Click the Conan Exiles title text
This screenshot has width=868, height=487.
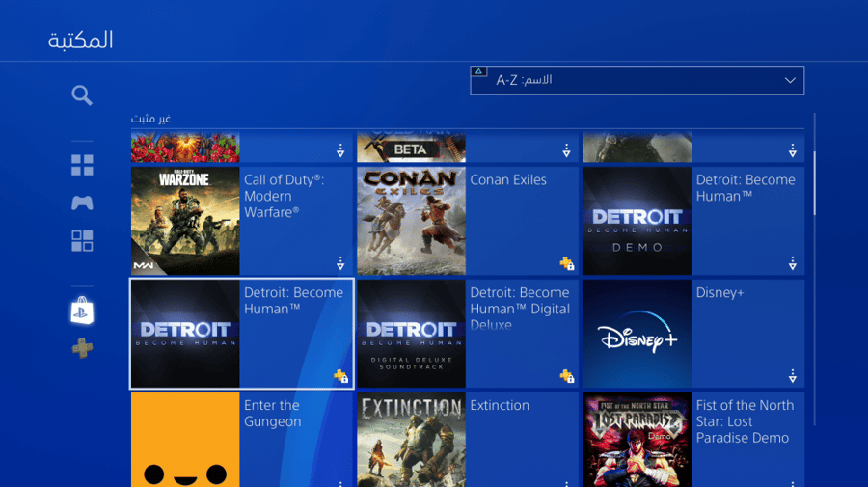(x=508, y=180)
